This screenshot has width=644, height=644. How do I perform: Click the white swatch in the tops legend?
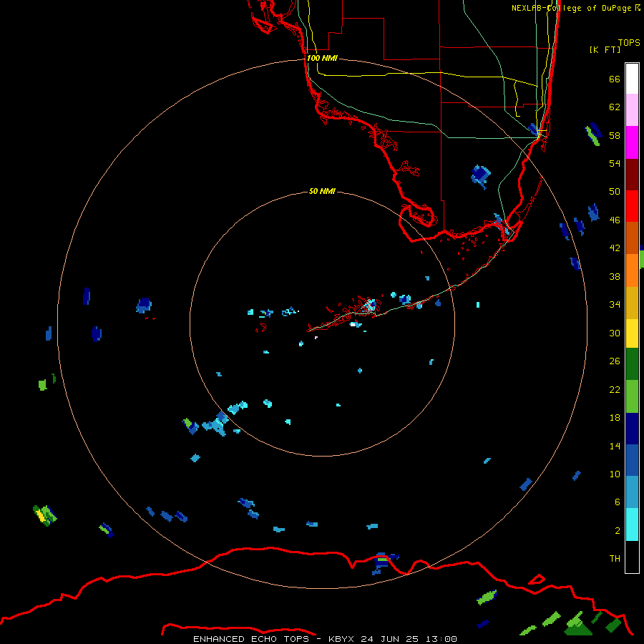(x=632, y=79)
